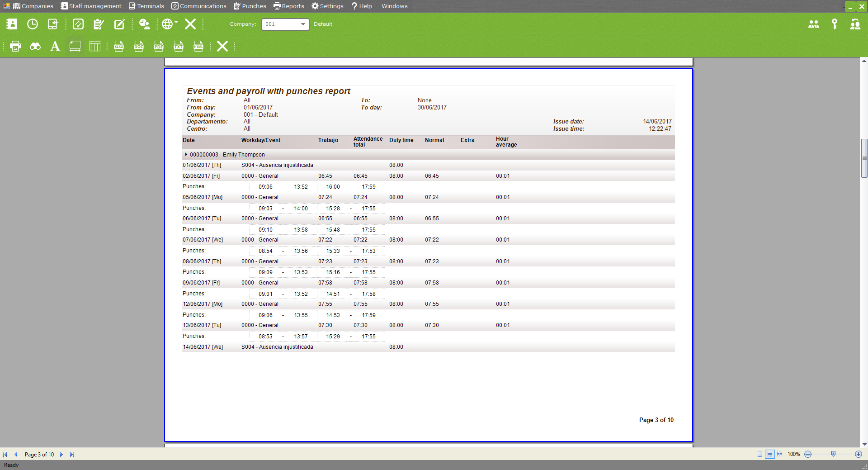Go to the next report page
This screenshot has width=868, height=470.
point(61,454)
